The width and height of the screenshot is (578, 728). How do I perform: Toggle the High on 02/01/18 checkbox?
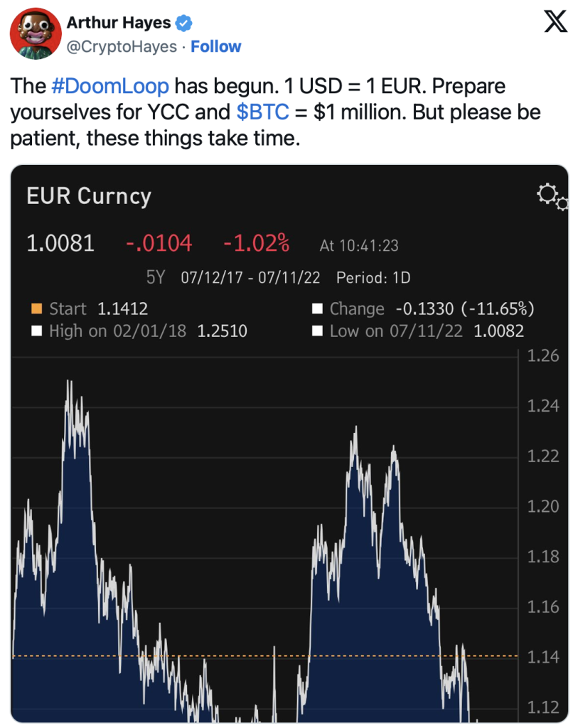(36, 331)
